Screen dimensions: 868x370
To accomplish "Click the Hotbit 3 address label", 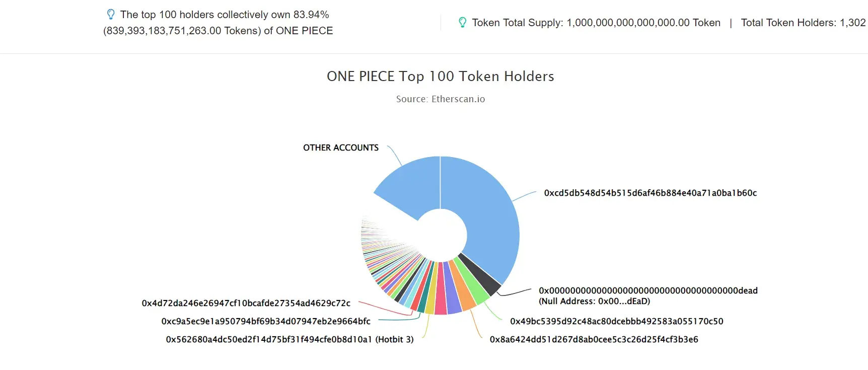I will click(x=290, y=339).
